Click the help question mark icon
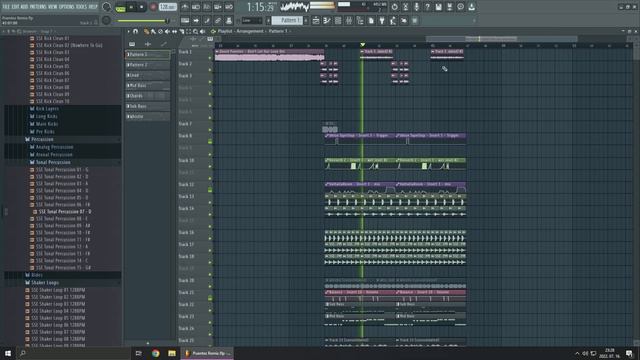This screenshot has height=360, width=640. click(427, 7)
